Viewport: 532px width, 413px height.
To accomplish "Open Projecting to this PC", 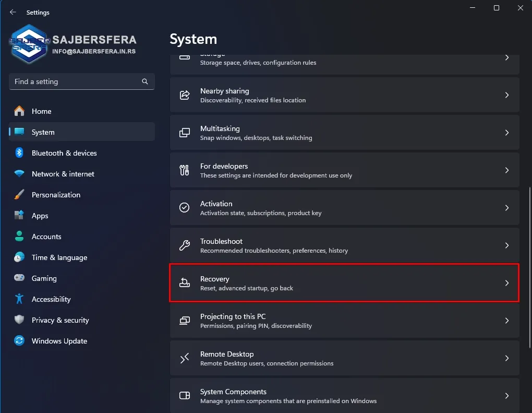I will tap(344, 321).
